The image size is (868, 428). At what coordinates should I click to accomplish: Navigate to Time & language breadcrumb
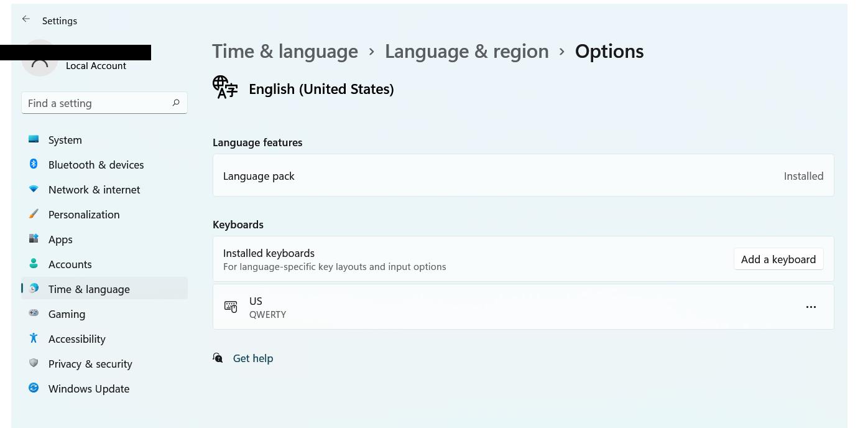(285, 51)
